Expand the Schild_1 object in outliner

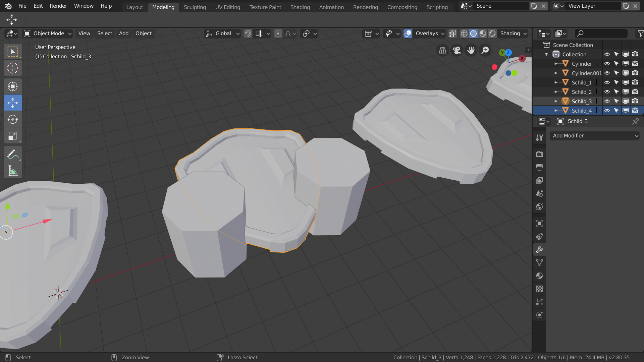pyautogui.click(x=556, y=82)
